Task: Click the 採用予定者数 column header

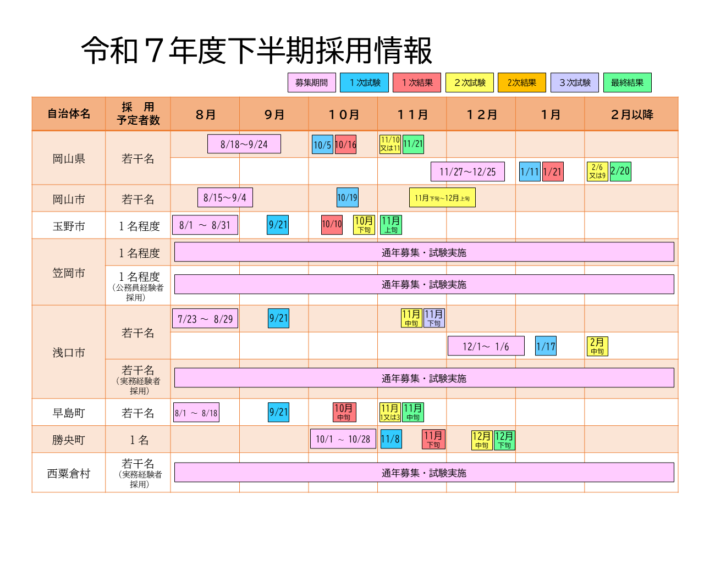Action: (x=138, y=114)
